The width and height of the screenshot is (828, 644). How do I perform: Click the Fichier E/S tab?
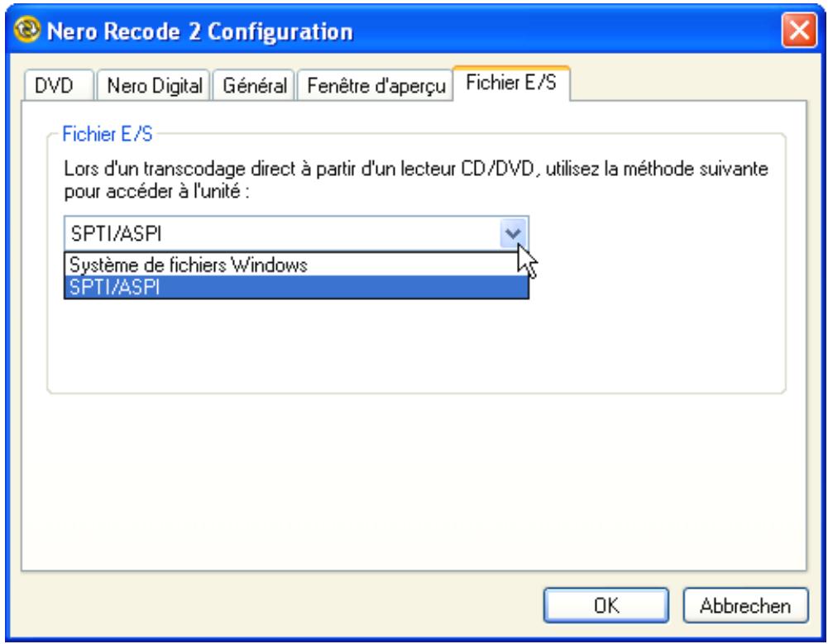click(511, 83)
